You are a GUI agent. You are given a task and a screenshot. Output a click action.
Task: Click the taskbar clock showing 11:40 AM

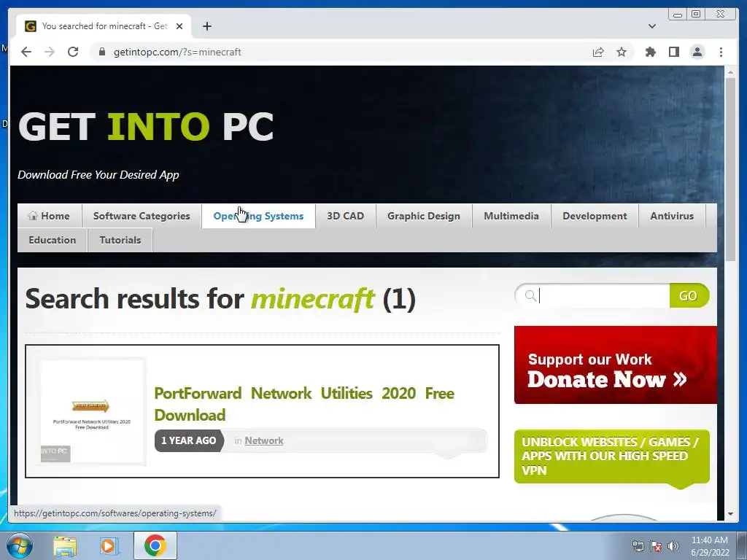[710, 546]
